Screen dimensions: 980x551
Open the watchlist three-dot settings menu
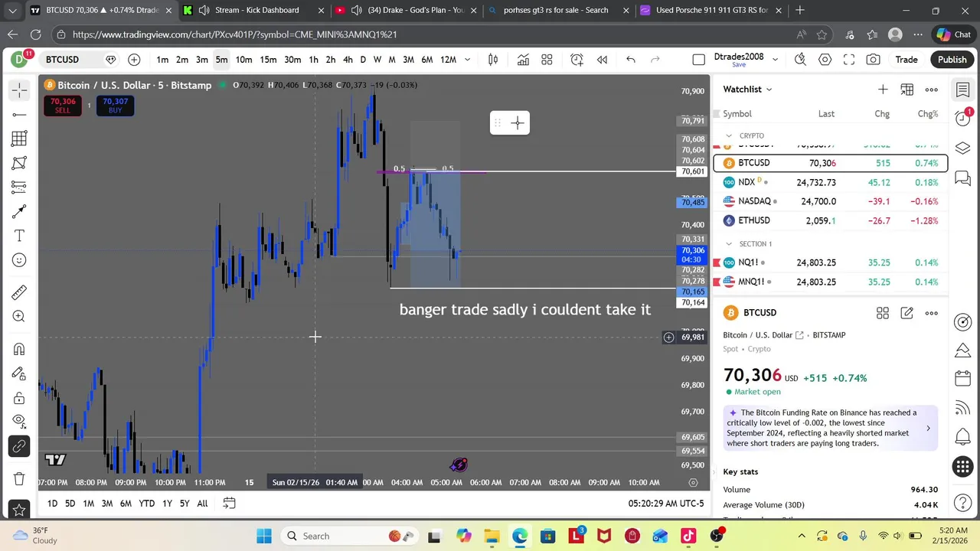(x=932, y=90)
